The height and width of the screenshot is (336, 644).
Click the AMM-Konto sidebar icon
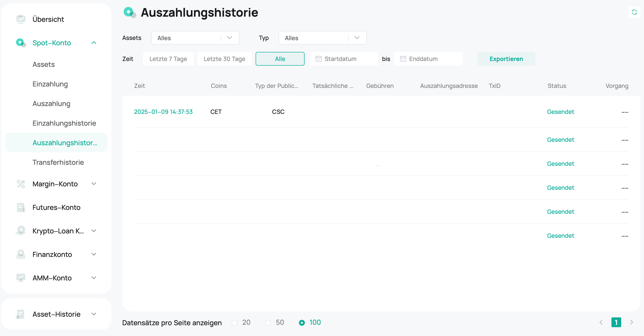[21, 278]
